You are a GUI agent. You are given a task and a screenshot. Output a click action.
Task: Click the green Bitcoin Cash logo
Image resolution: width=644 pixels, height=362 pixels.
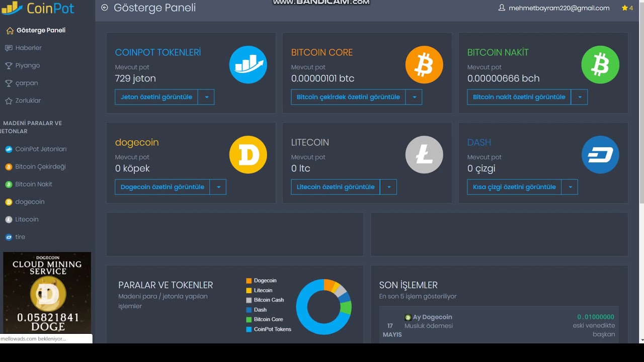(600, 65)
